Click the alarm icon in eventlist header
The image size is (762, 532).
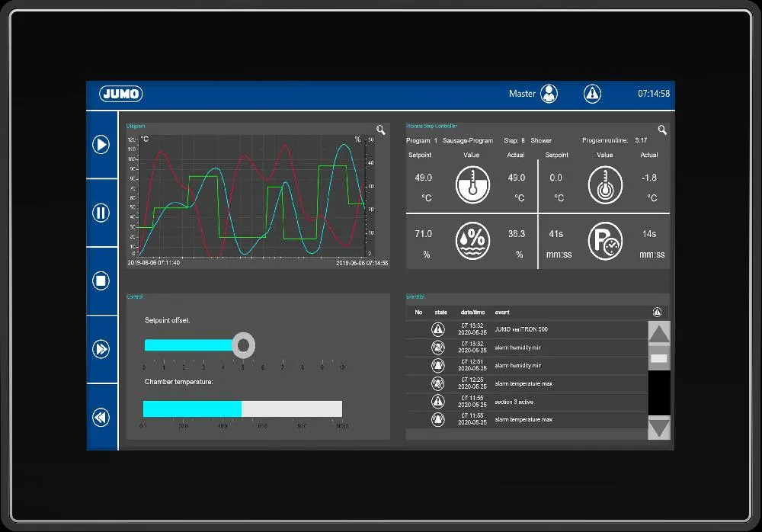click(658, 312)
